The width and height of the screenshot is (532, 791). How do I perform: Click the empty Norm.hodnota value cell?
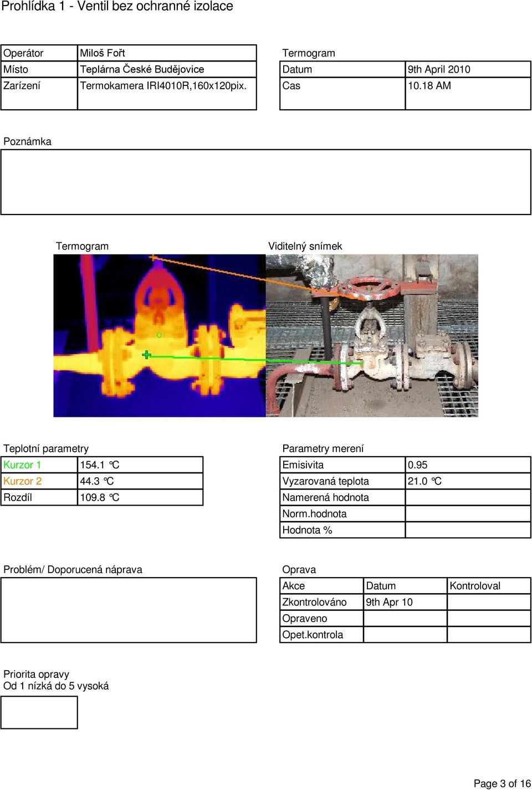(468, 514)
